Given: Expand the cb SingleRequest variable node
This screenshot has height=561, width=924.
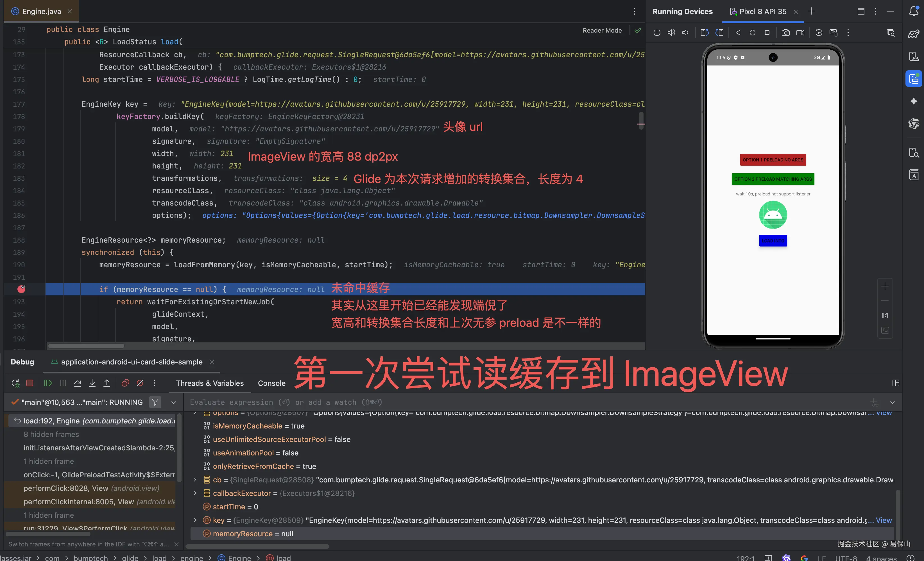Looking at the screenshot, I should pos(195,480).
